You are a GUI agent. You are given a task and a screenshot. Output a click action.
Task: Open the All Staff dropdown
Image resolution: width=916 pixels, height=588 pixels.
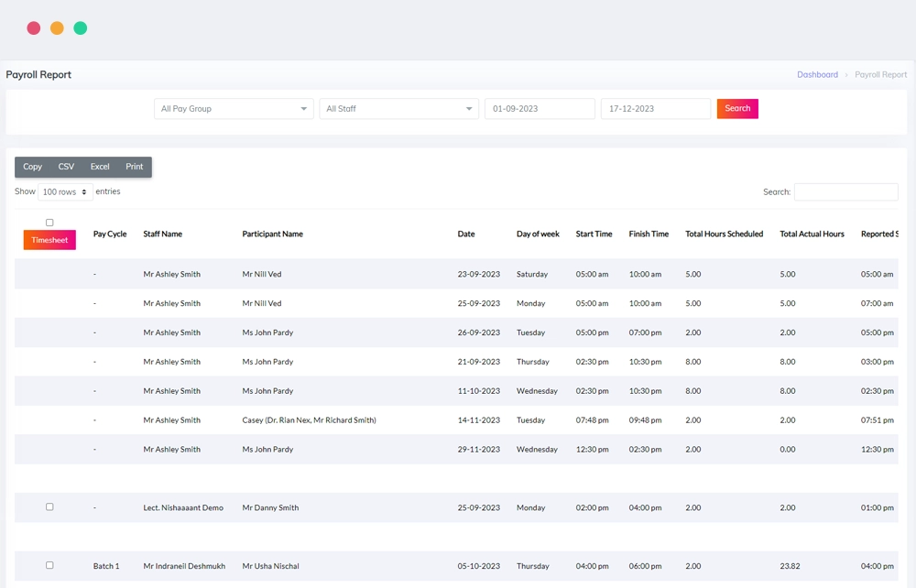400,108
